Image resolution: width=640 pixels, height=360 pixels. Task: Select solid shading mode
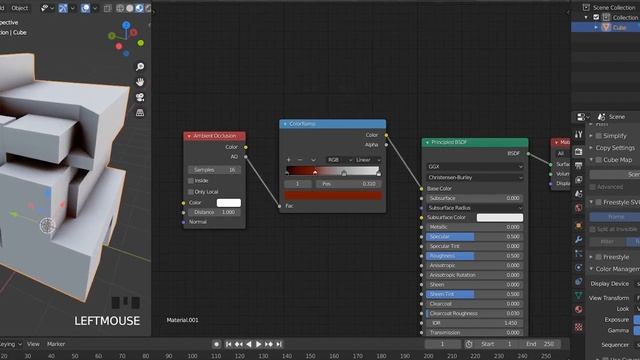129,8
